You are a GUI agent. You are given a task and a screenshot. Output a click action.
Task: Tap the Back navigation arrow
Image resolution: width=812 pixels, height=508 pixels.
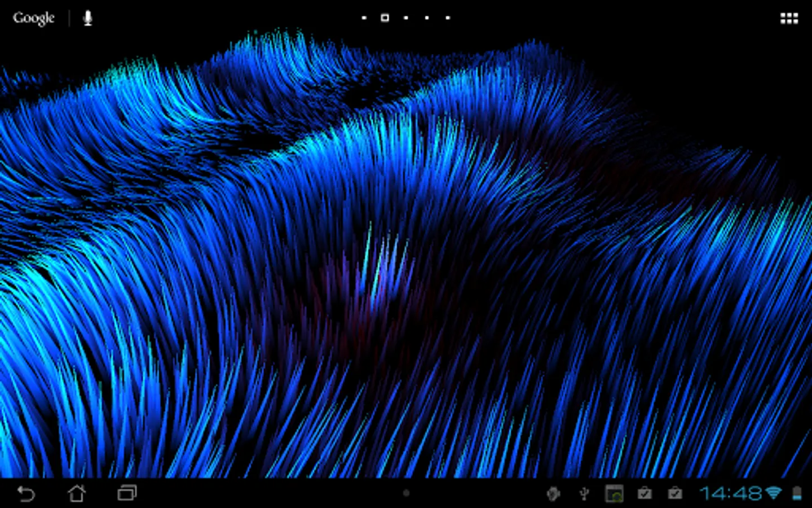26,494
